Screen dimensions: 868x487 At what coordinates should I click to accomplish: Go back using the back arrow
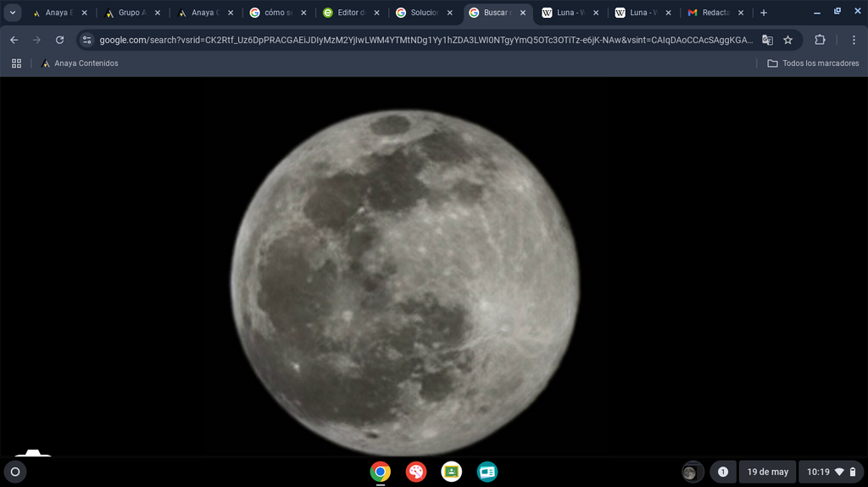[x=14, y=40]
